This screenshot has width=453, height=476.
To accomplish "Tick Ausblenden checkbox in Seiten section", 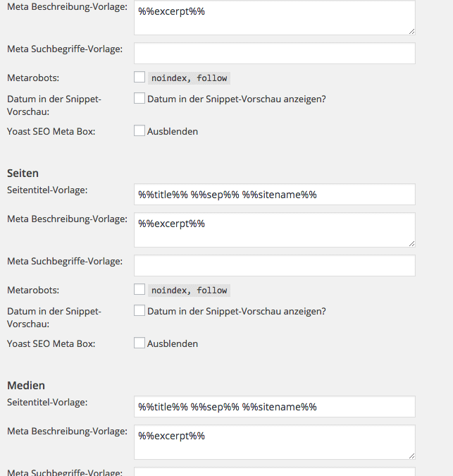I will pyautogui.click(x=139, y=343).
